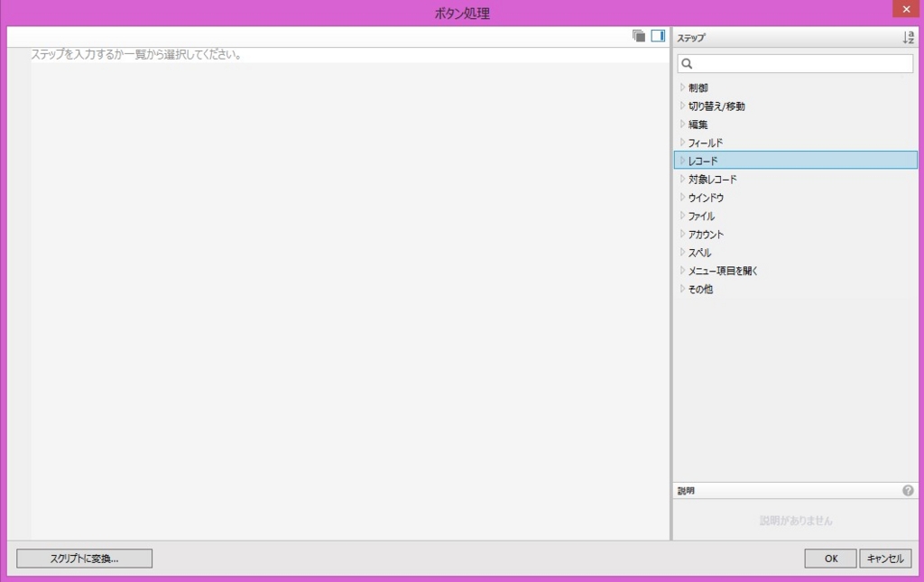This screenshot has height=582, width=924.
Task: Select the 編集 step category
Action: click(x=698, y=125)
